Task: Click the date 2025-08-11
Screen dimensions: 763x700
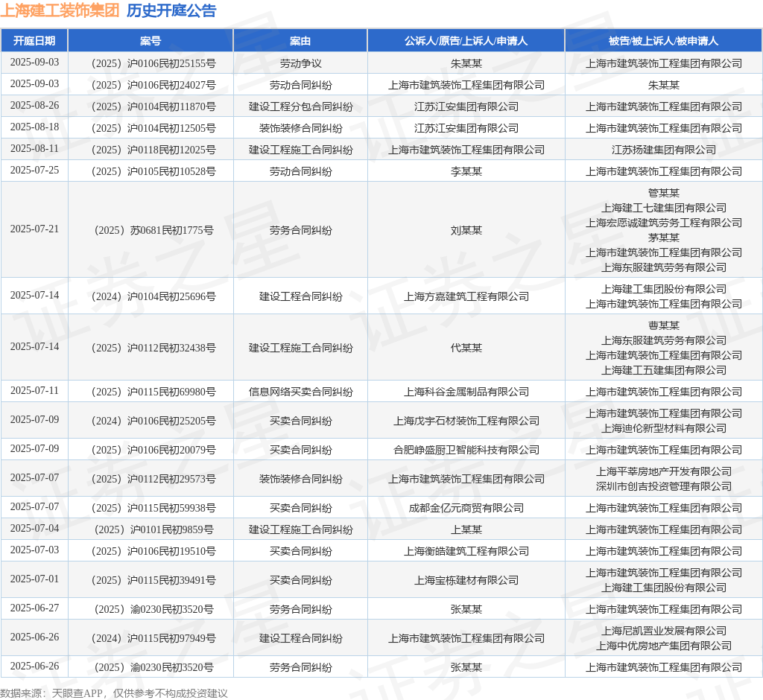Action: coord(34,148)
